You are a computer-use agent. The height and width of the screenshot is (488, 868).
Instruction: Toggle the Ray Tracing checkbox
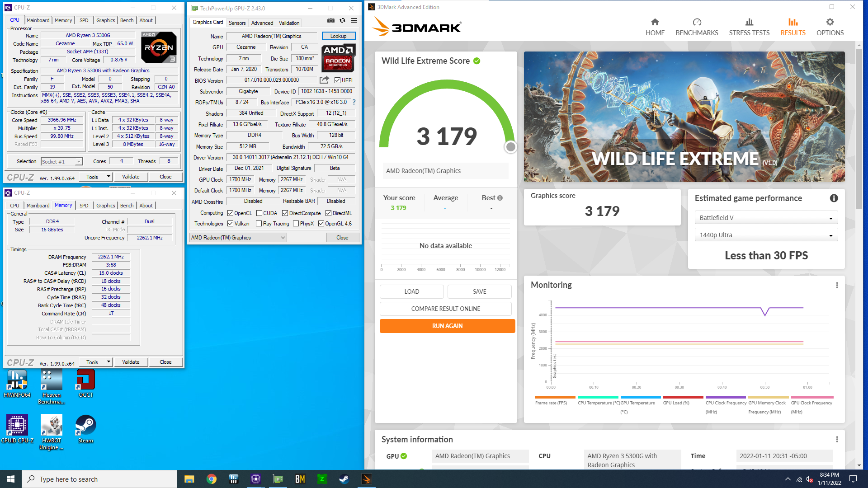(259, 224)
